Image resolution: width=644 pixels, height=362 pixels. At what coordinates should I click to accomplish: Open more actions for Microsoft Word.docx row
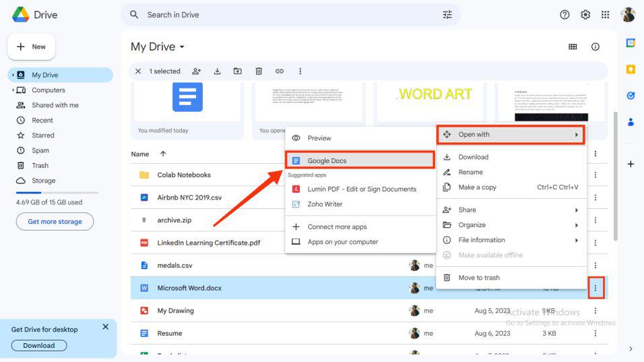[595, 288]
